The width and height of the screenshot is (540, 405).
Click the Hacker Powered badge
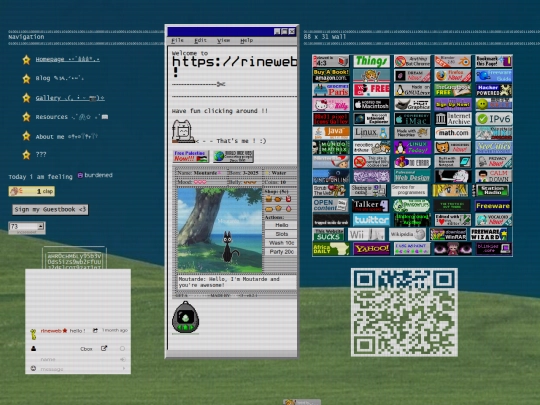[x=494, y=90]
